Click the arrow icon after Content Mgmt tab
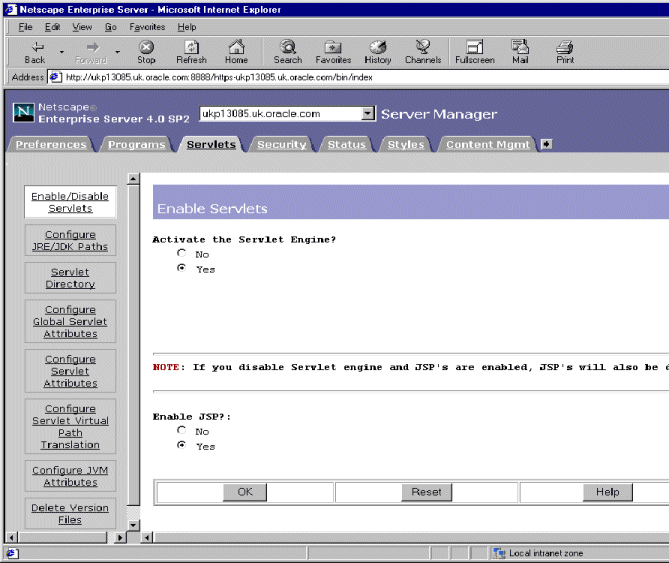 547,144
